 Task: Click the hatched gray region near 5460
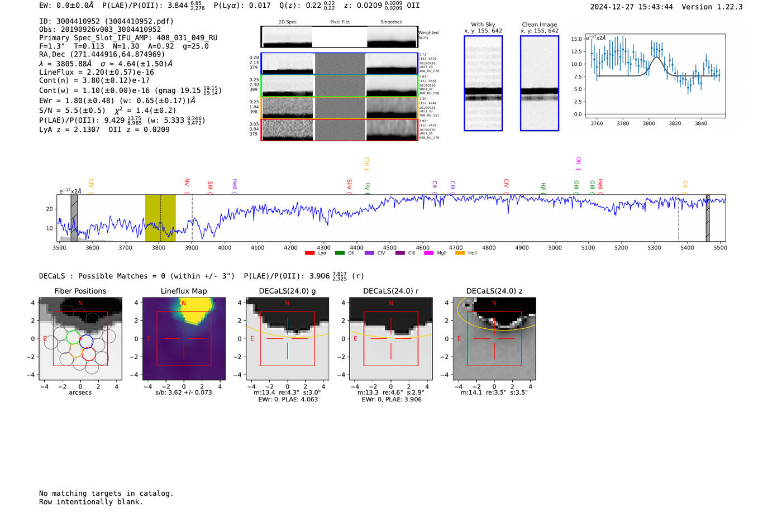tap(707, 218)
